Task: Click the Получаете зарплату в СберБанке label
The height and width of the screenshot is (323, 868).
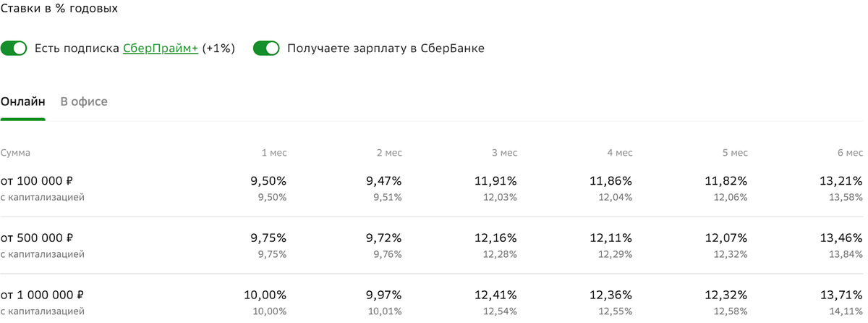Action: [x=386, y=49]
